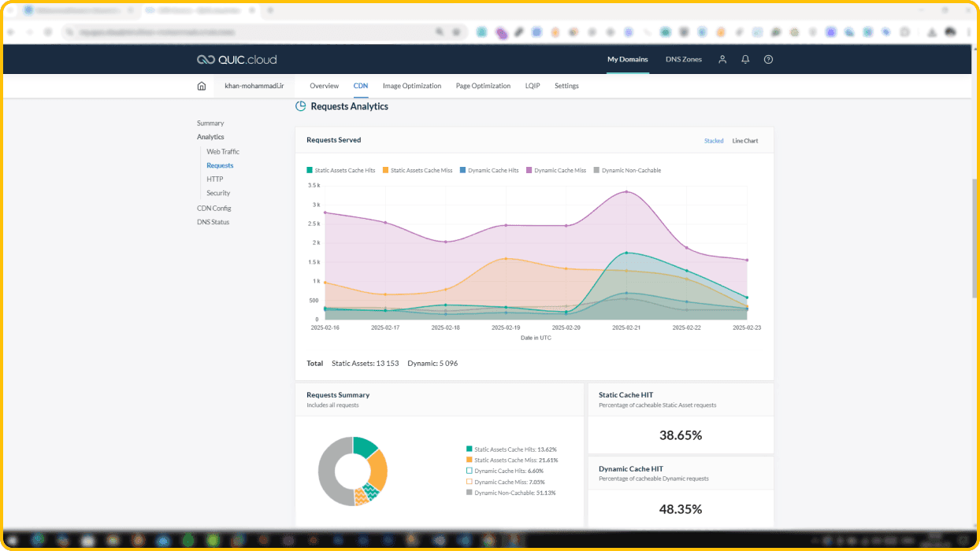Screen dimensions: 980x551
Task: Toggle Dynamic Non-Cachable series in chart legend
Action: (x=627, y=170)
